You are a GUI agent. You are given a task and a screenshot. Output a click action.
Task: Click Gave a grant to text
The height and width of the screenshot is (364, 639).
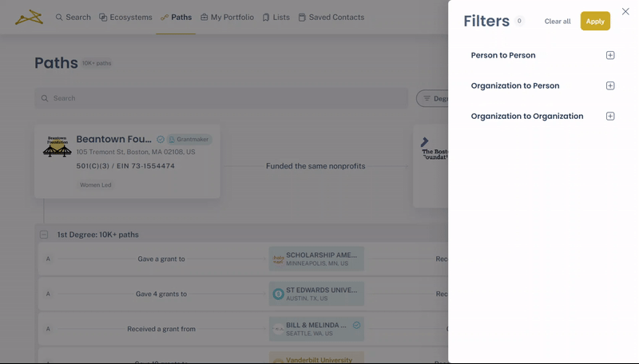(x=161, y=259)
